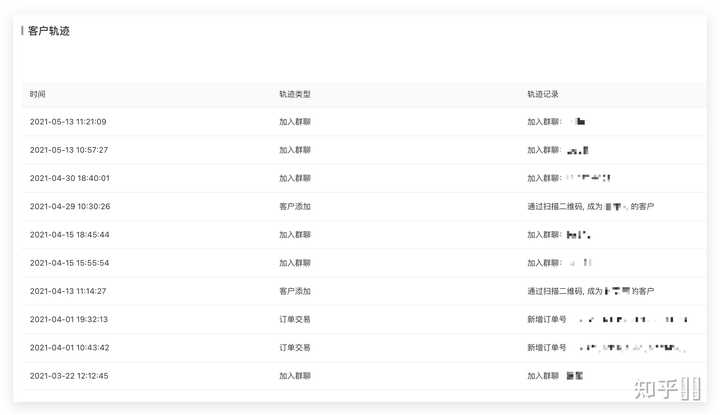Click the 2021-04-01 19:32:13 timestamp
Screen dimensions: 720x415
(x=68, y=319)
